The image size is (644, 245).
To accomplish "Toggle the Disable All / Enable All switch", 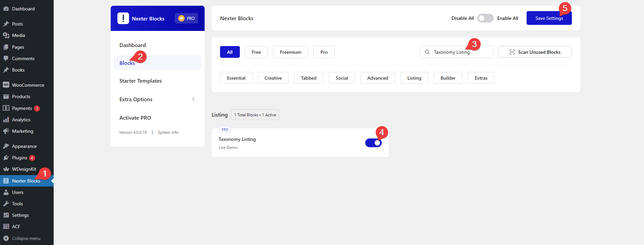I will (485, 18).
